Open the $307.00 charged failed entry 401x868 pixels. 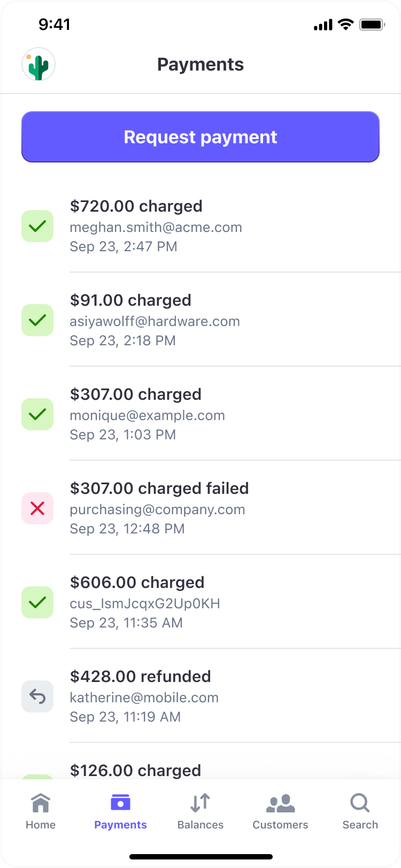214,508
